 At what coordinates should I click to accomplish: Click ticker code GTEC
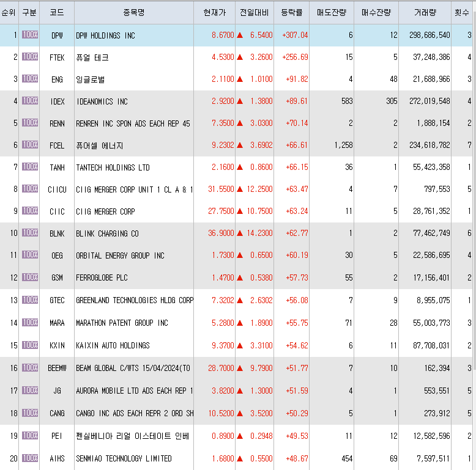[x=57, y=300]
